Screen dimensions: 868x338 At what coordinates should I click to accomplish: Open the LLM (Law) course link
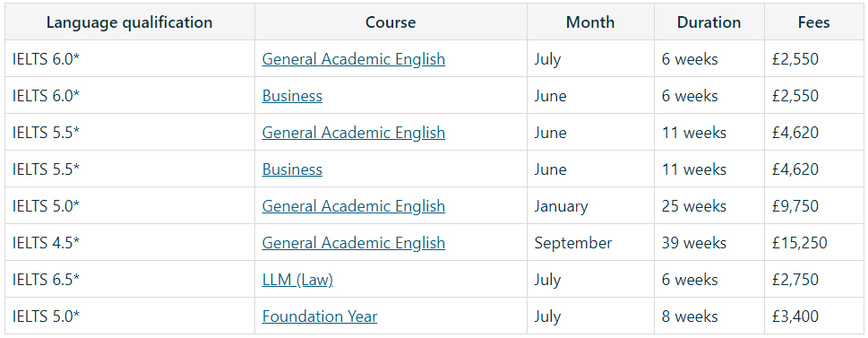coord(297,280)
